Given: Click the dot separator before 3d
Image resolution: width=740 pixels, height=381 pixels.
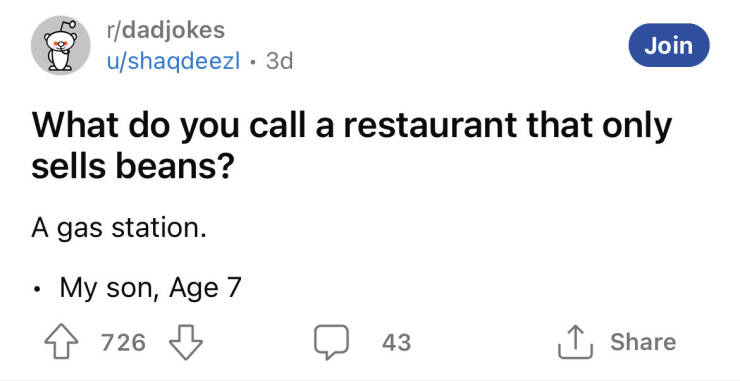Looking at the screenshot, I should coord(253,61).
